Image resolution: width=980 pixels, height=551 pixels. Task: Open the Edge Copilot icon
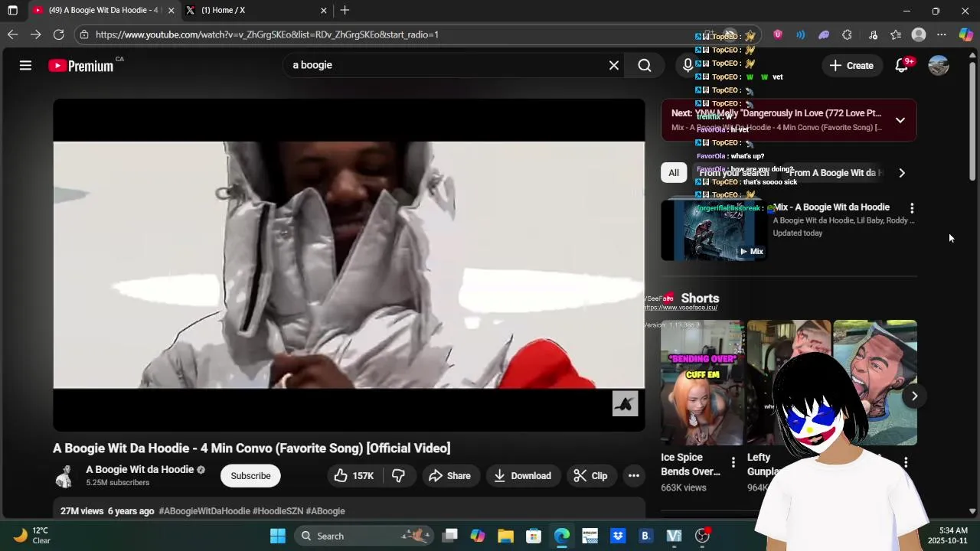pyautogui.click(x=965, y=34)
